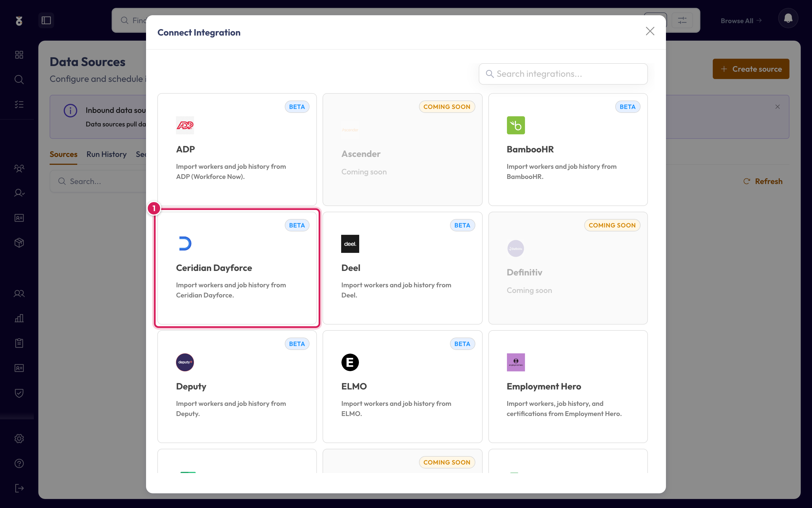This screenshot has height=508, width=812.
Task: Open the shield check icon in sidebar
Action: click(x=19, y=393)
